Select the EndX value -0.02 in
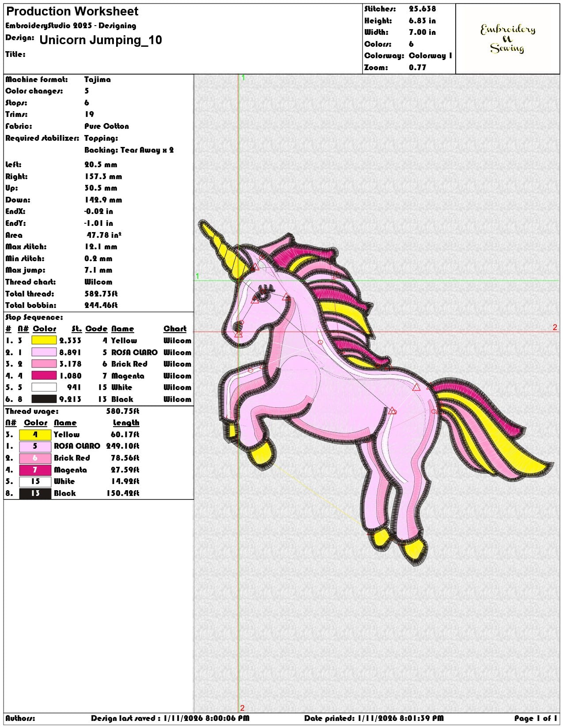Viewport: 563px width, 728px height. click(98, 211)
